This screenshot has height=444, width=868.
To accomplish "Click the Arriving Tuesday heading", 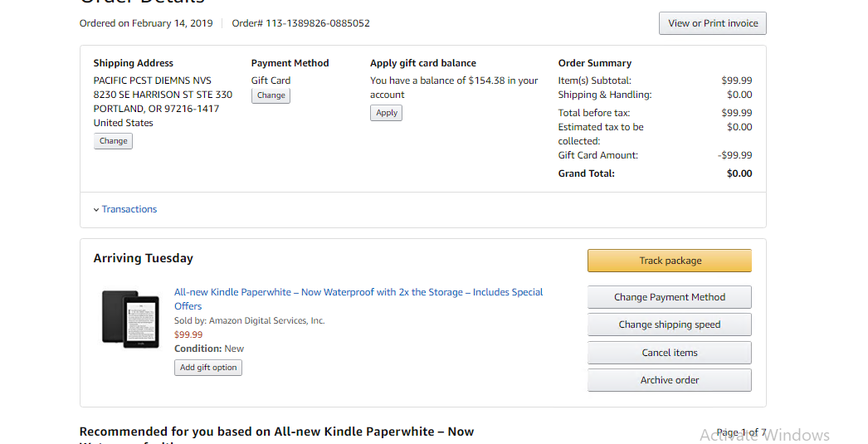I will 143,258.
